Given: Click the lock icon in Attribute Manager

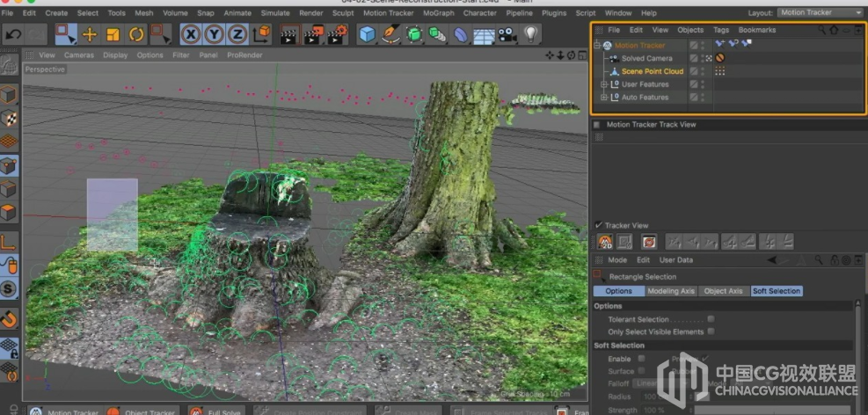Looking at the screenshot, I should pyautogui.click(x=835, y=260).
